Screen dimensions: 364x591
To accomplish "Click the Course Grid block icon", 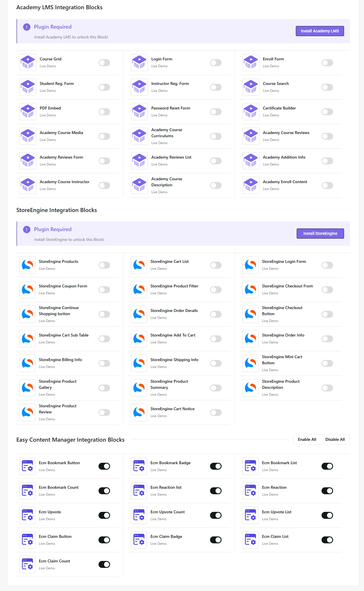I will click(x=28, y=62).
